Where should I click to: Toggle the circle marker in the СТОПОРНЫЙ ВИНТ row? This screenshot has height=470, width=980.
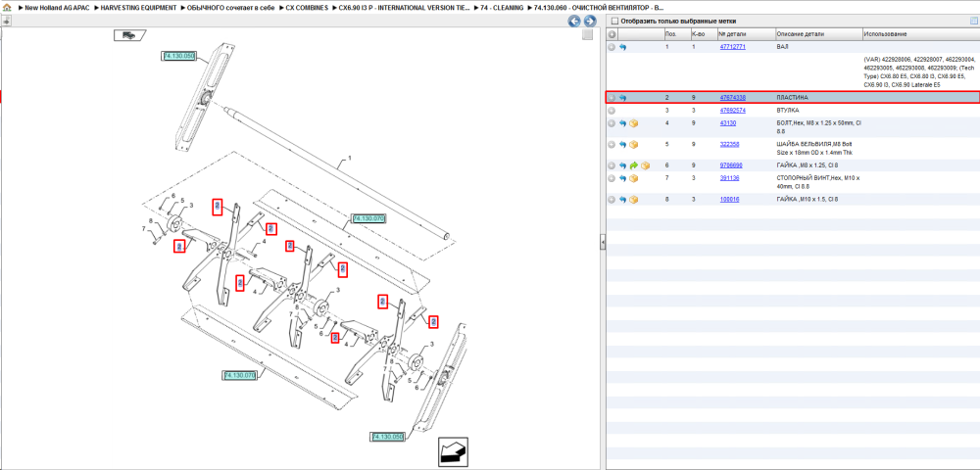coord(612,178)
